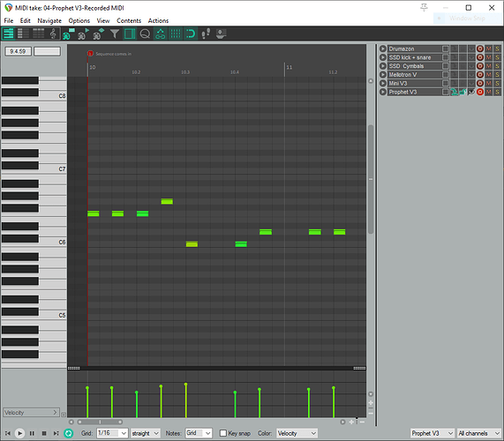
Task: Switch to musical notation view icon
Action: pyautogui.click(x=53, y=34)
